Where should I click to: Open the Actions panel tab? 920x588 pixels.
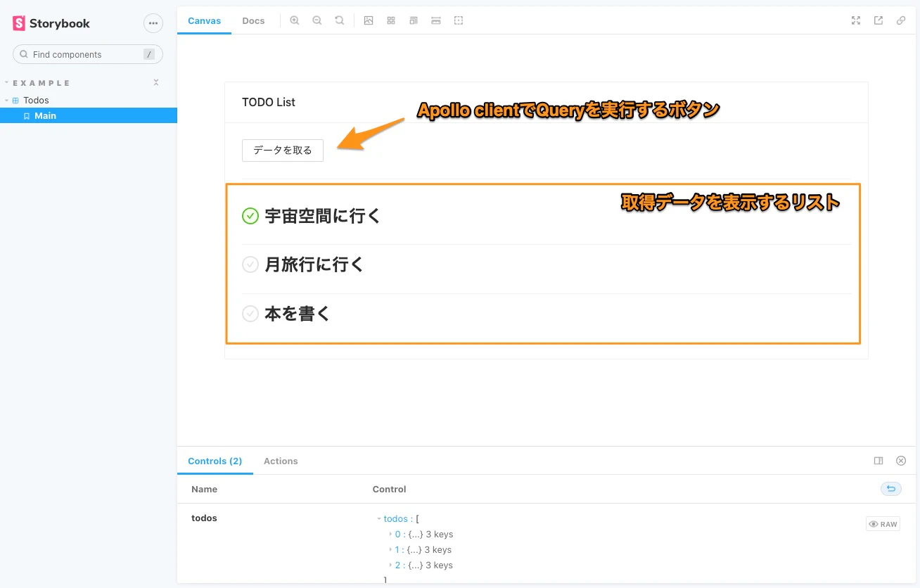[x=281, y=461]
